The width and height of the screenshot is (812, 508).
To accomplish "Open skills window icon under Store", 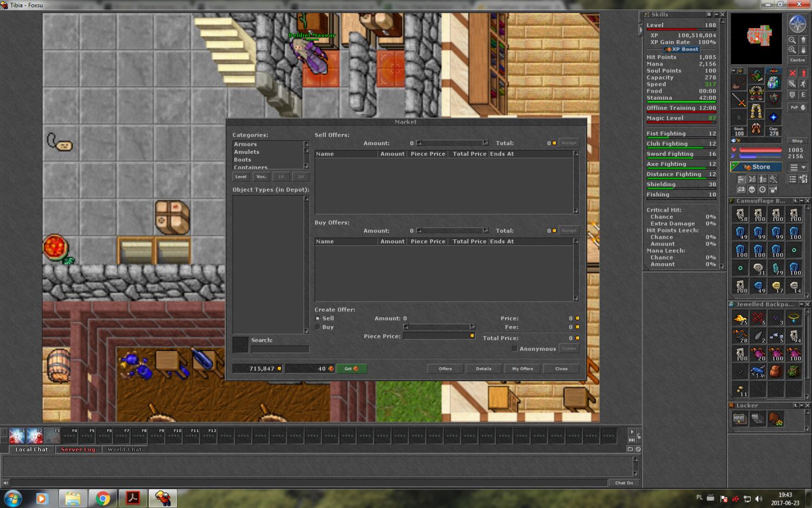I will pyautogui.click(x=742, y=179).
